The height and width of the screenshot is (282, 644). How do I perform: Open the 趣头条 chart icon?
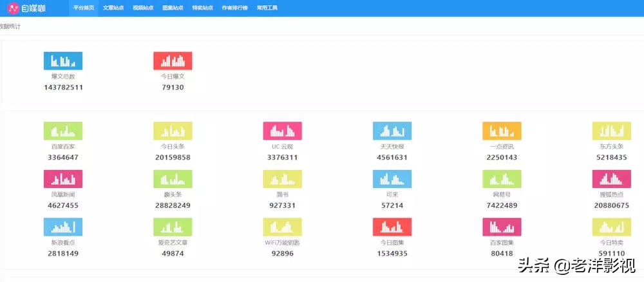173,179
